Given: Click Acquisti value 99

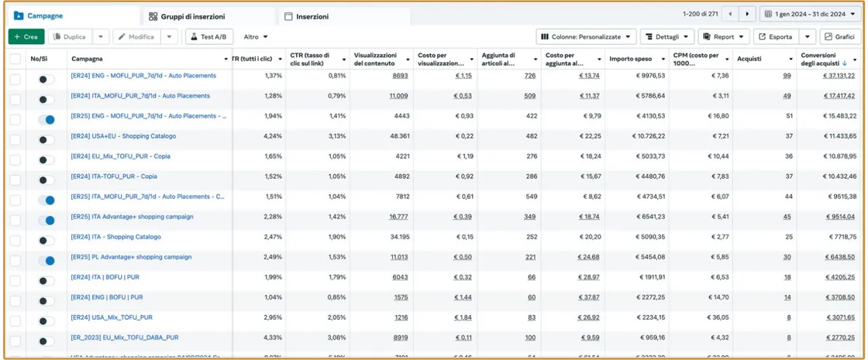Looking at the screenshot, I should (787, 76).
